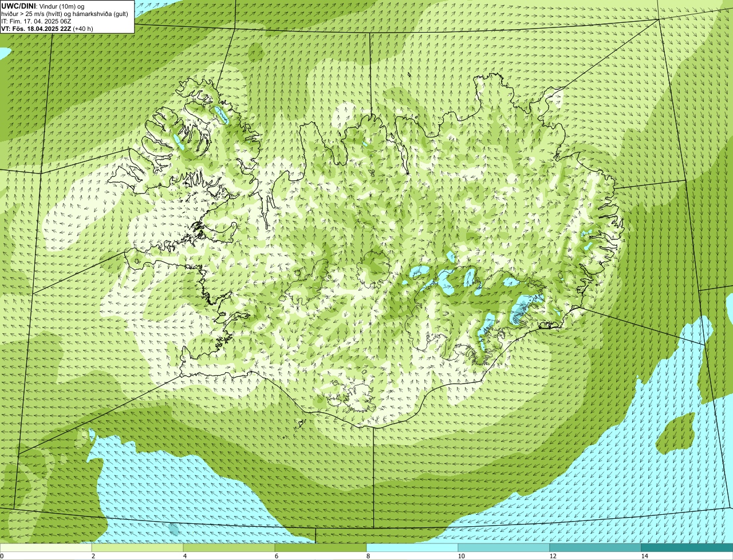The image size is (733, 560).
Task: Click the palest 0–2 m/s legend swatch
Action: click(46, 547)
